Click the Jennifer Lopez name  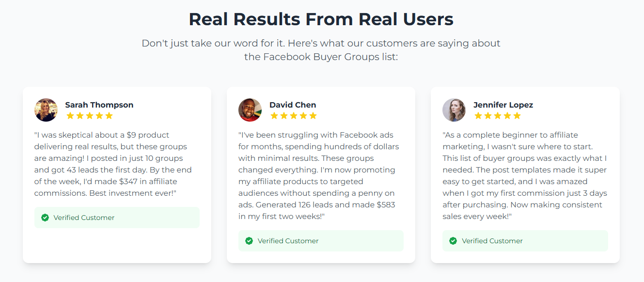(x=503, y=105)
